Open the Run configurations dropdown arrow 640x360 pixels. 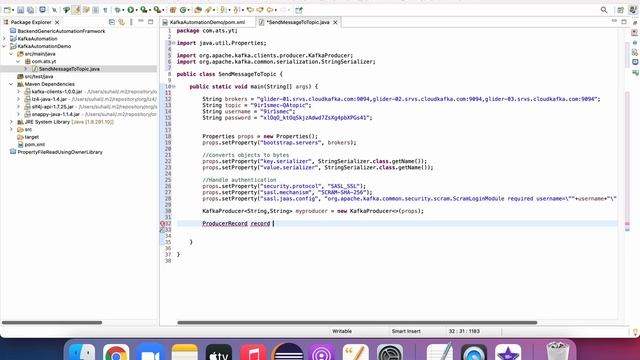point(137,10)
